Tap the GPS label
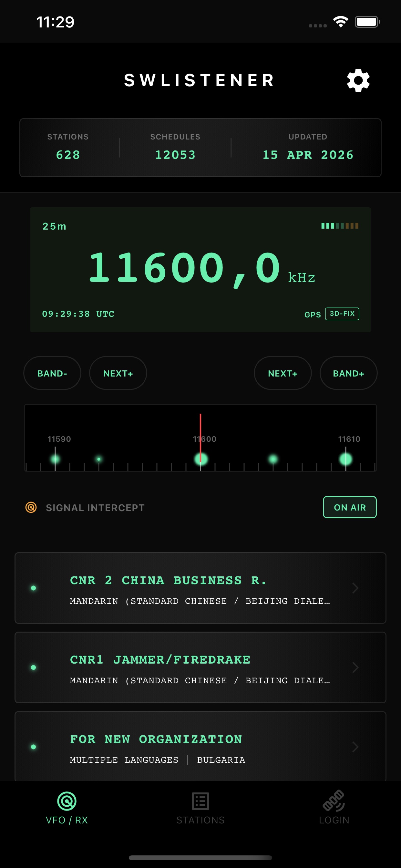 coord(313,315)
